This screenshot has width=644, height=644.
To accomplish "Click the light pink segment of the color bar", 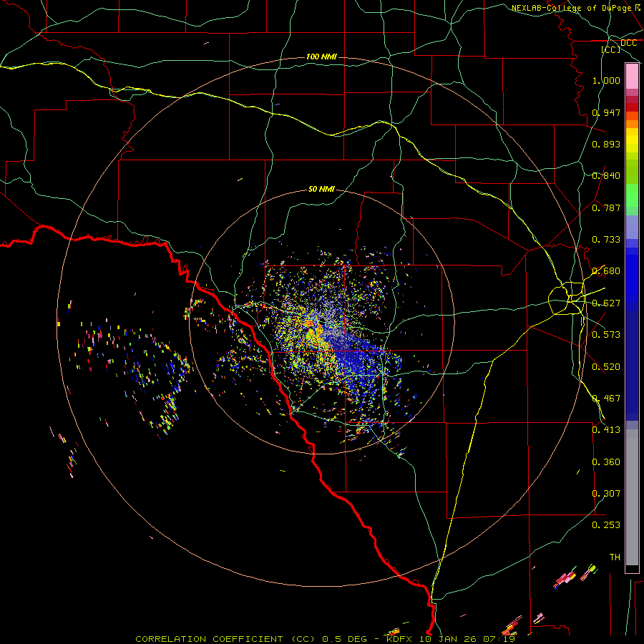I will pyautogui.click(x=632, y=77).
